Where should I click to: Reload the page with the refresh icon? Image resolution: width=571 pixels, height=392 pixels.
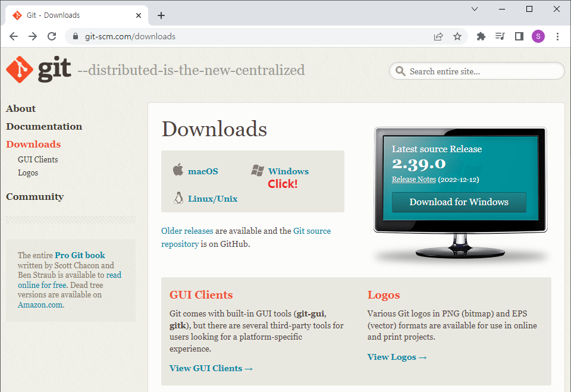pos(52,36)
